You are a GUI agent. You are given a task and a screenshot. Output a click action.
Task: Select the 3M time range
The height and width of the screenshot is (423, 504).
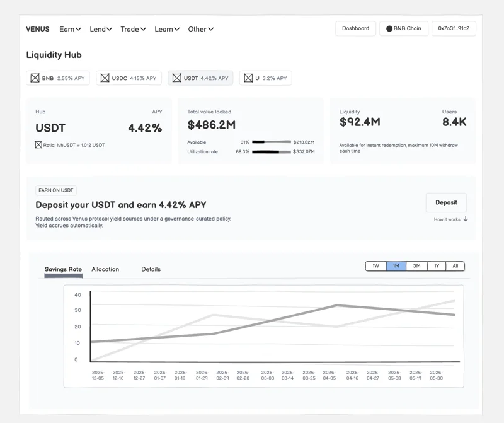pyautogui.click(x=416, y=266)
